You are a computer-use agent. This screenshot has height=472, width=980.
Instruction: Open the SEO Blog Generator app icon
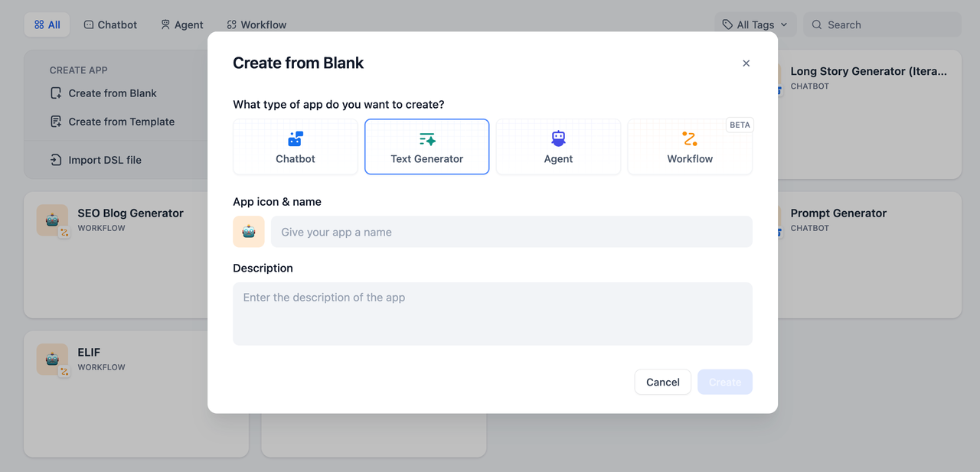click(52, 220)
